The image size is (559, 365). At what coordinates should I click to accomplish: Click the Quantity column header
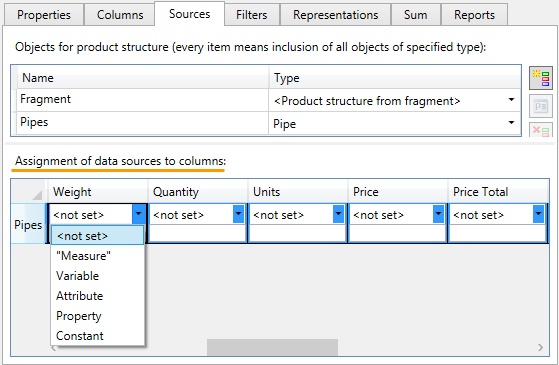tap(198, 192)
